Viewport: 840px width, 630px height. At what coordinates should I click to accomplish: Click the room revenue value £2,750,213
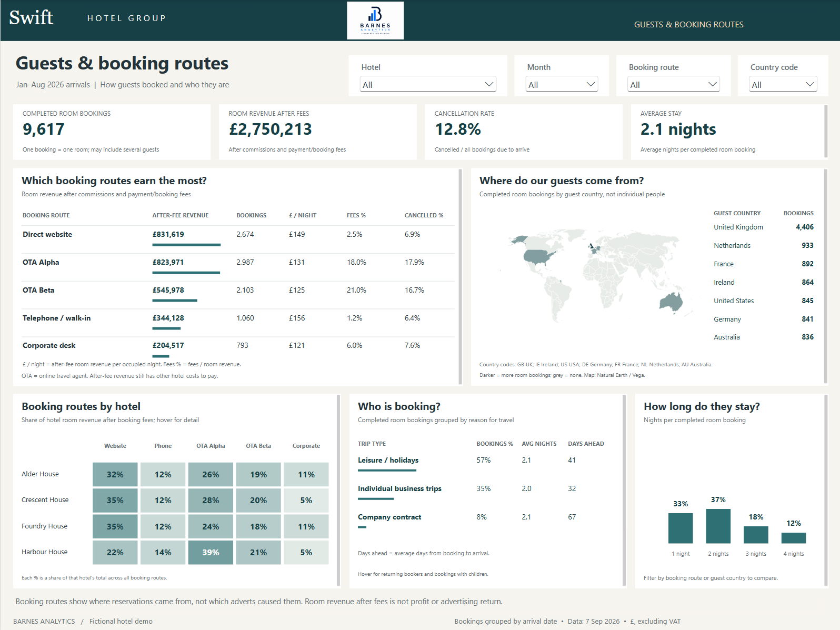point(271,129)
